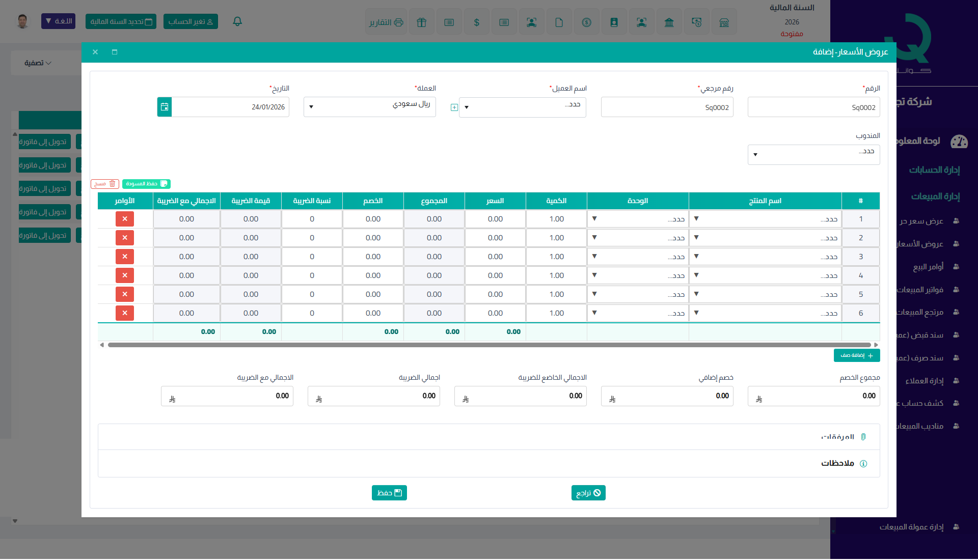Open the date picker calendar icon

pos(165,107)
